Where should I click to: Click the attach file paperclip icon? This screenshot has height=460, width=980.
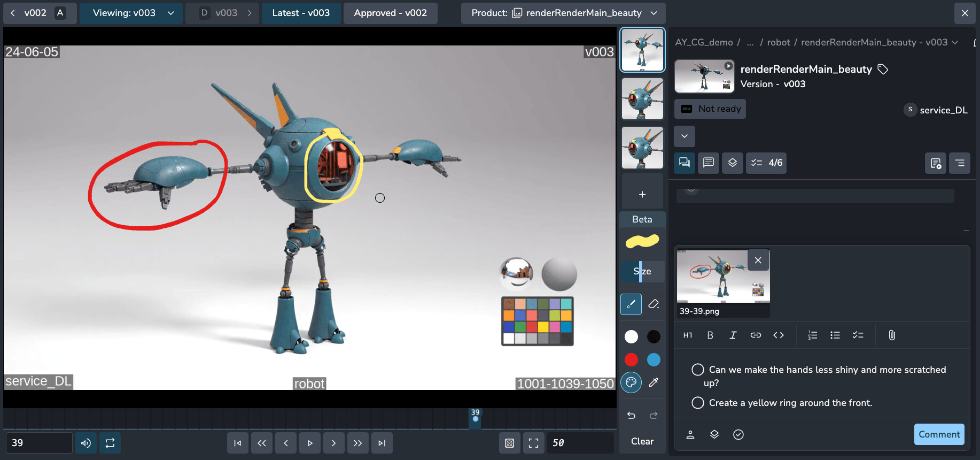(x=891, y=335)
